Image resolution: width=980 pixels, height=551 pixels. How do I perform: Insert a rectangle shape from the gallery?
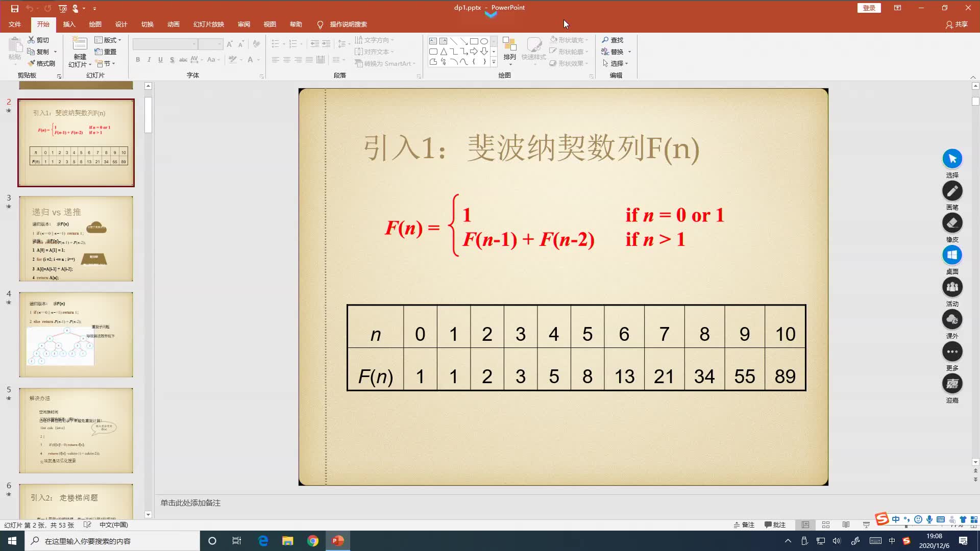pos(474,41)
